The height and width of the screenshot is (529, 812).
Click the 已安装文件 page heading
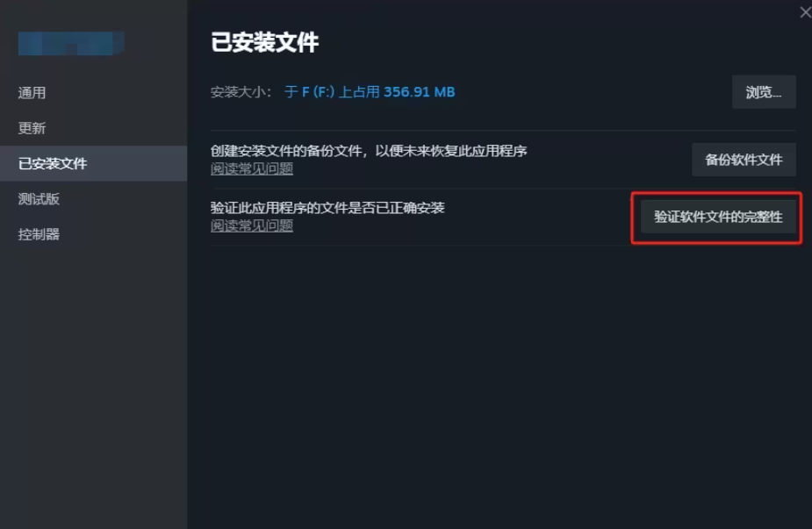264,42
